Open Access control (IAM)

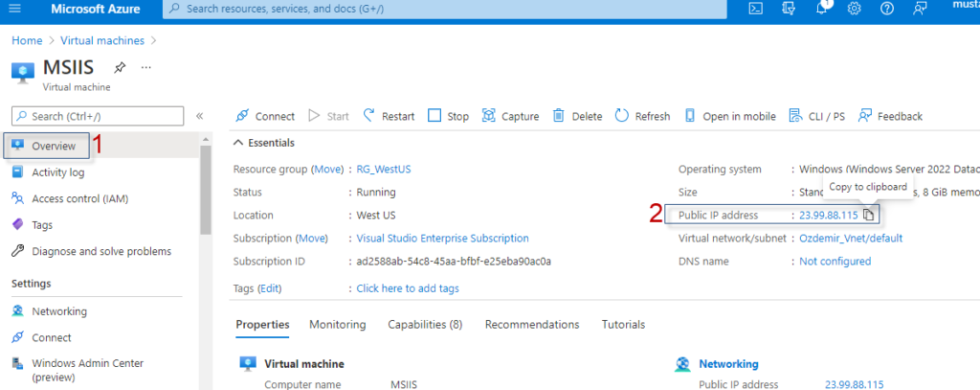pos(80,198)
